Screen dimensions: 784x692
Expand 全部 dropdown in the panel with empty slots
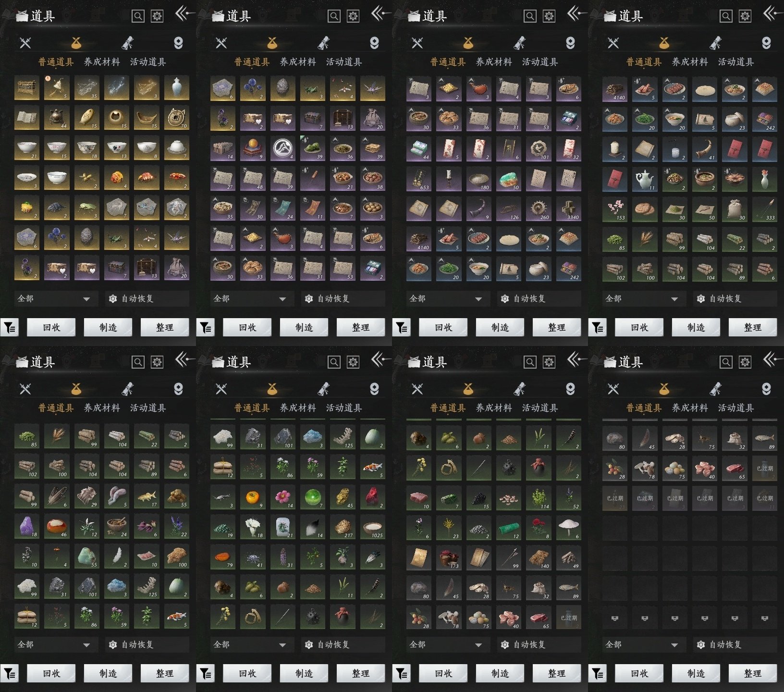[642, 645]
